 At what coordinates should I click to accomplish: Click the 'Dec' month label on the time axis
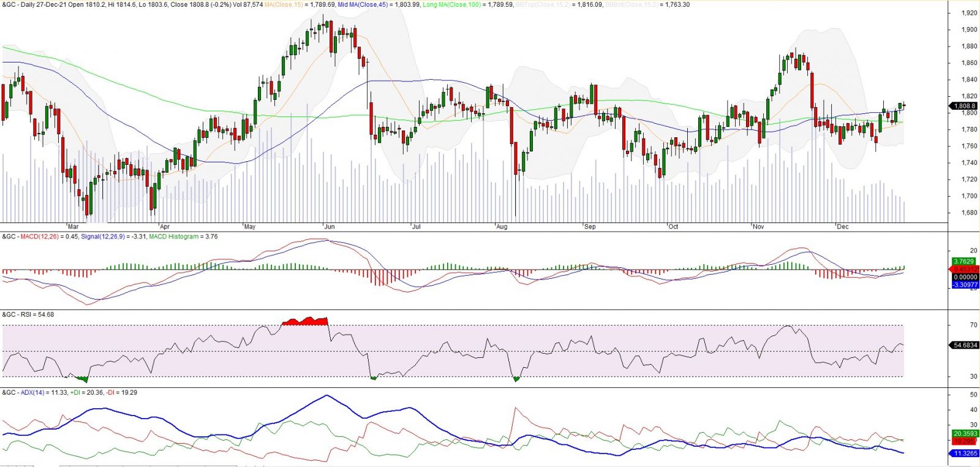843,227
